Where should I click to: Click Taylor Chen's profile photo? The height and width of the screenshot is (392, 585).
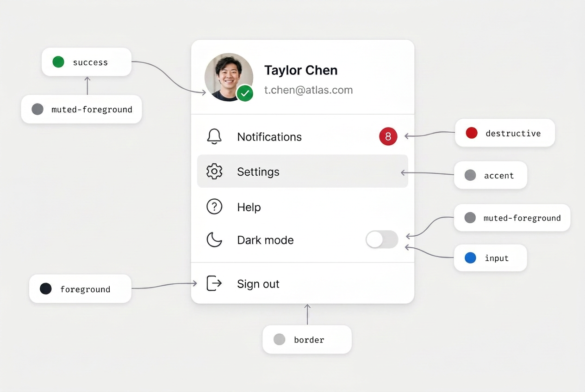(x=229, y=77)
